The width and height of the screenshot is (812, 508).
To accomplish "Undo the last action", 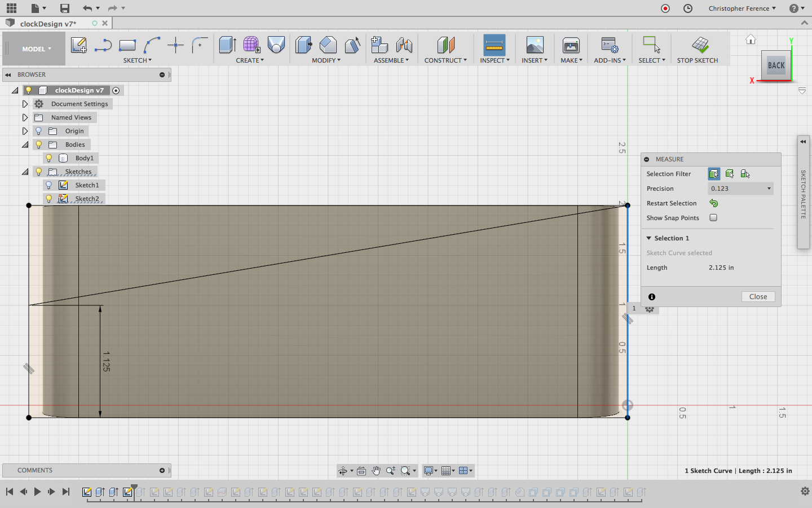I will [87, 8].
